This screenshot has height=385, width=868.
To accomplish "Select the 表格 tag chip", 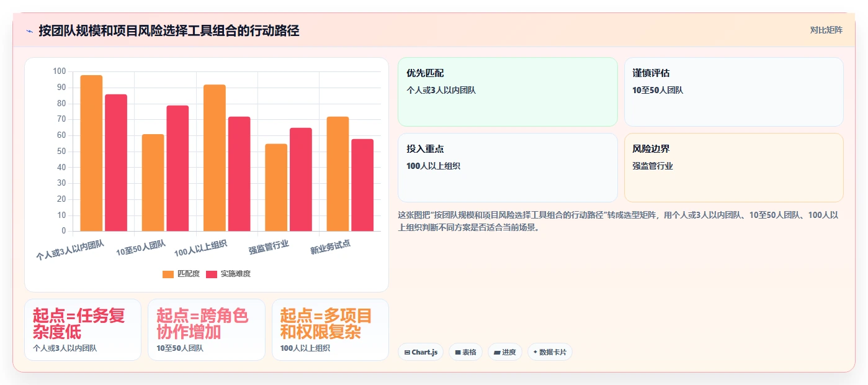I will (x=465, y=352).
